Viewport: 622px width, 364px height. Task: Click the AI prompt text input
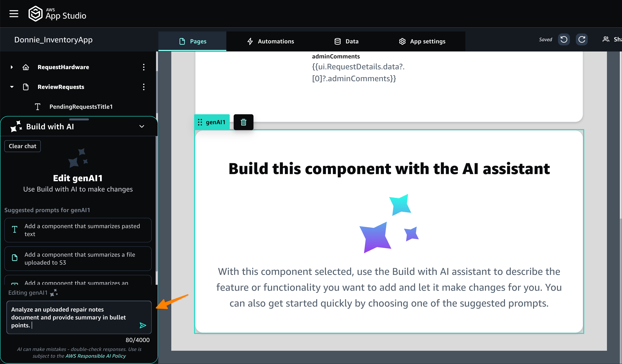pos(71,317)
